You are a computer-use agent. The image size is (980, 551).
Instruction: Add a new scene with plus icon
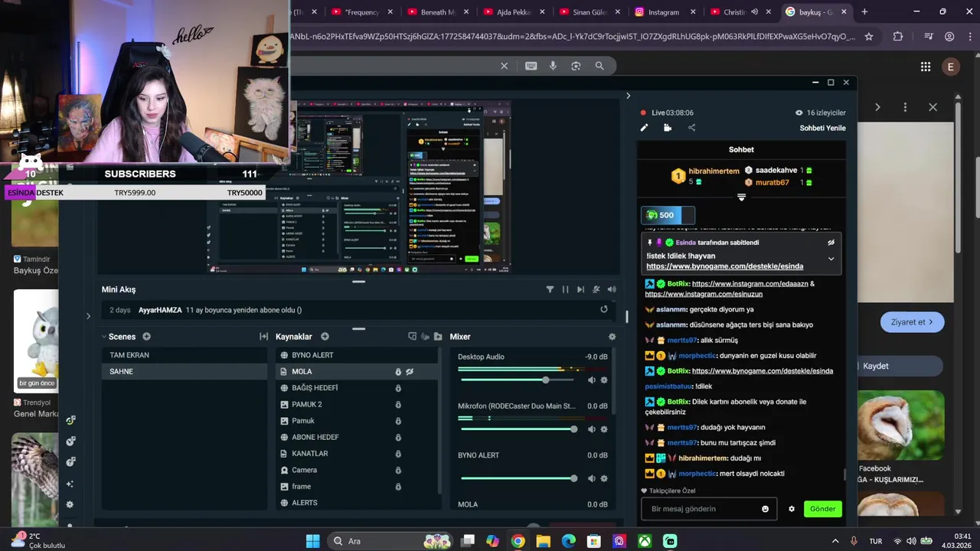tap(146, 337)
